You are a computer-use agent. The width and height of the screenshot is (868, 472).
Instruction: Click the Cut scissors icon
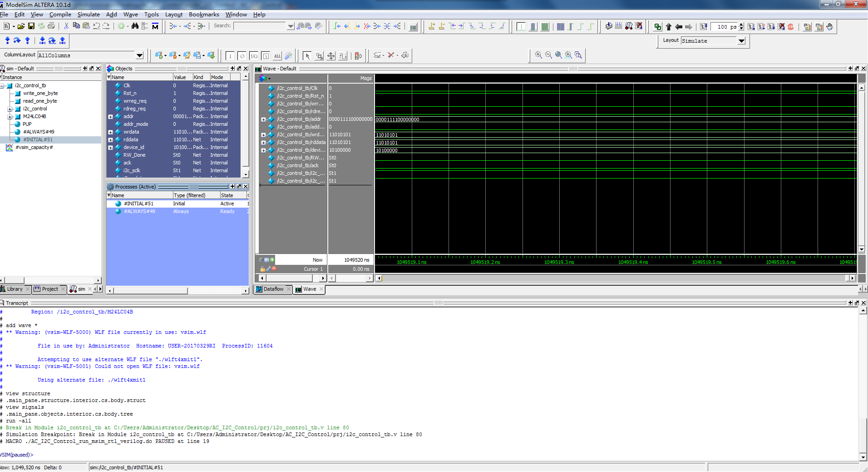coord(66,26)
